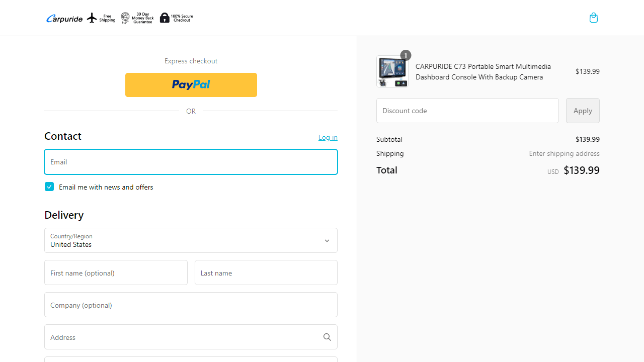This screenshot has height=362, width=644.
Task: Click the Delivery heading
Action: click(x=64, y=215)
